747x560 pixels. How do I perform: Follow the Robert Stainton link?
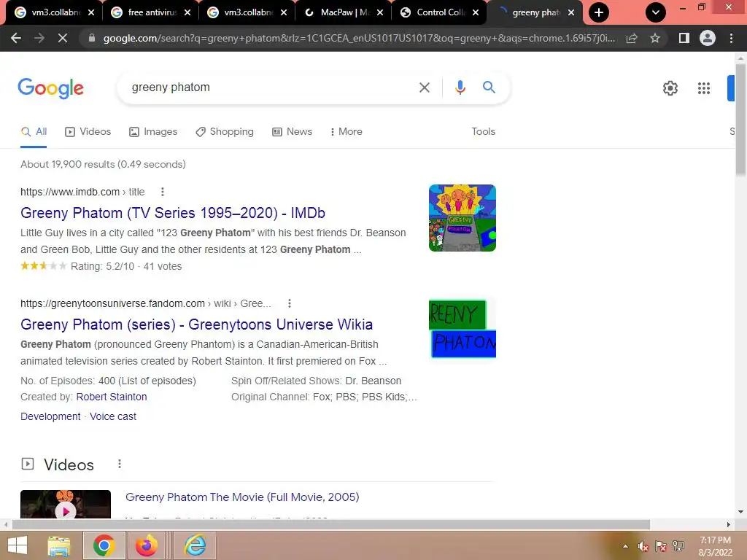[x=112, y=397]
